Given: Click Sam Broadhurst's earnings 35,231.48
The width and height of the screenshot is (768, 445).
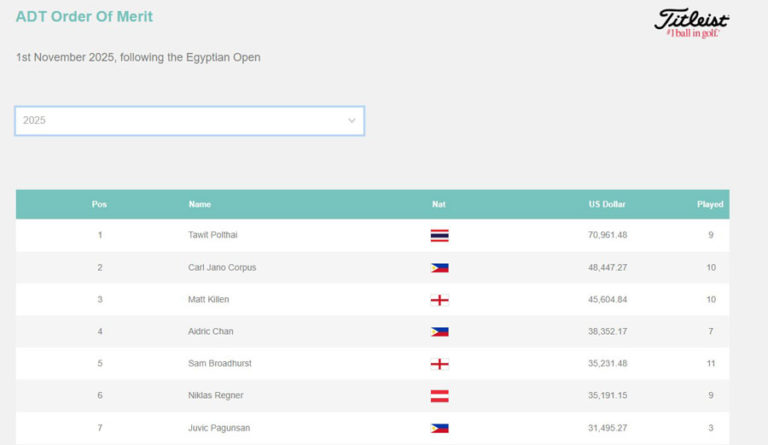Looking at the screenshot, I should 607,364.
